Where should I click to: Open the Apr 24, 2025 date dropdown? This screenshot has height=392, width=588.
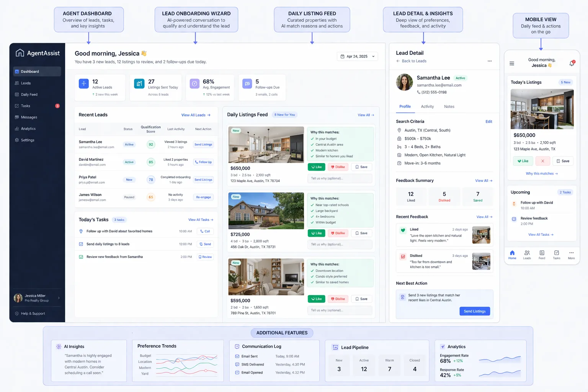[x=358, y=56]
